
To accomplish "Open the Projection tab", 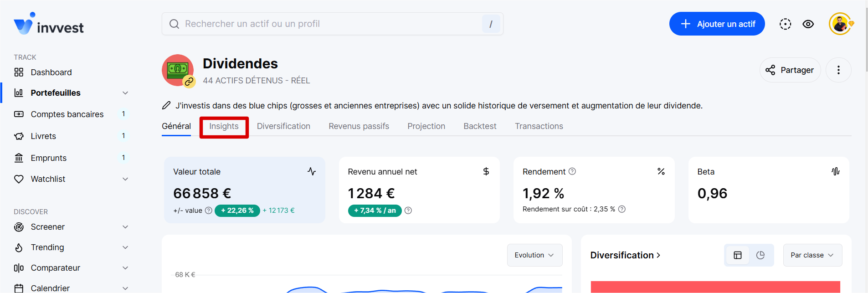I will [x=426, y=126].
